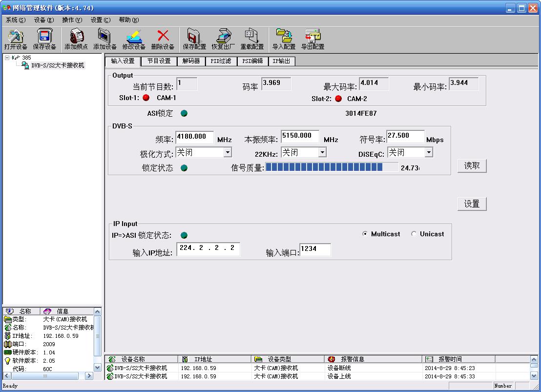Open the 系统(S) menu
This screenshot has height=392, width=541.
(16, 20)
